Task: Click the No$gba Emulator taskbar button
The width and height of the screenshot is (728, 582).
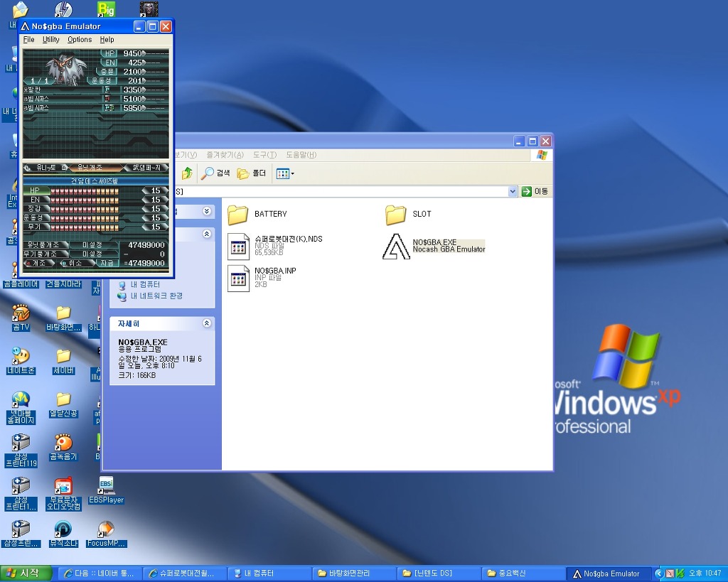Action: [607, 573]
